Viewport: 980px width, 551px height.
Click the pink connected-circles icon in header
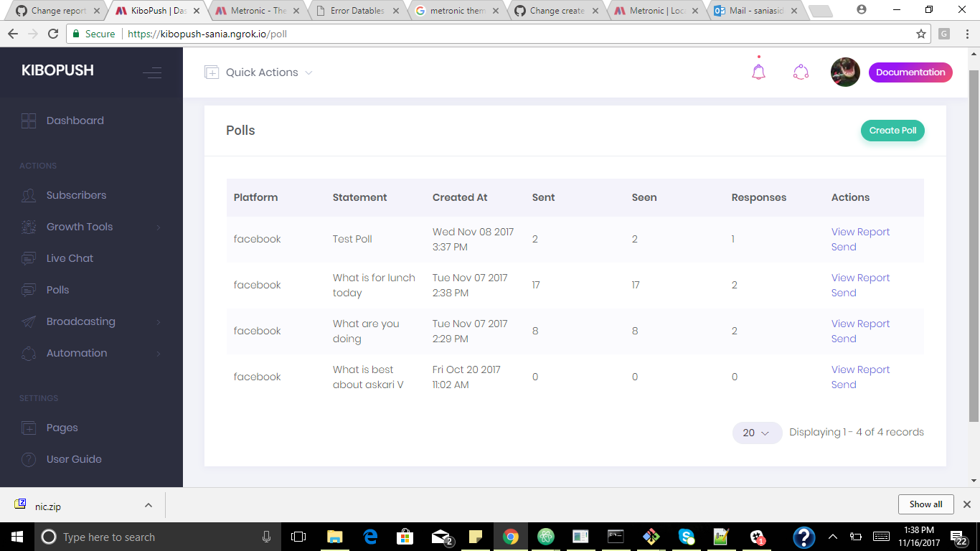801,72
